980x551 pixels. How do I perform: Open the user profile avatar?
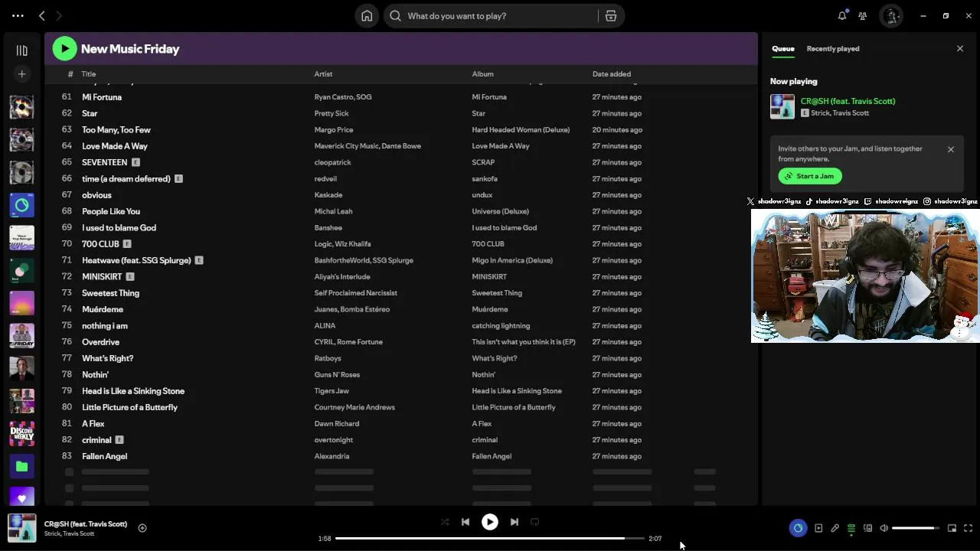tap(891, 15)
